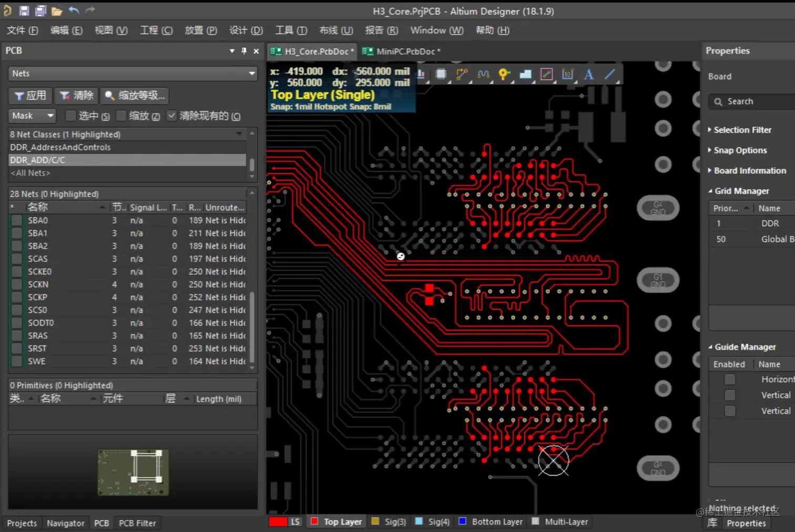Click the red current layer color swatch
The width and height of the screenshot is (795, 532).
point(278,522)
